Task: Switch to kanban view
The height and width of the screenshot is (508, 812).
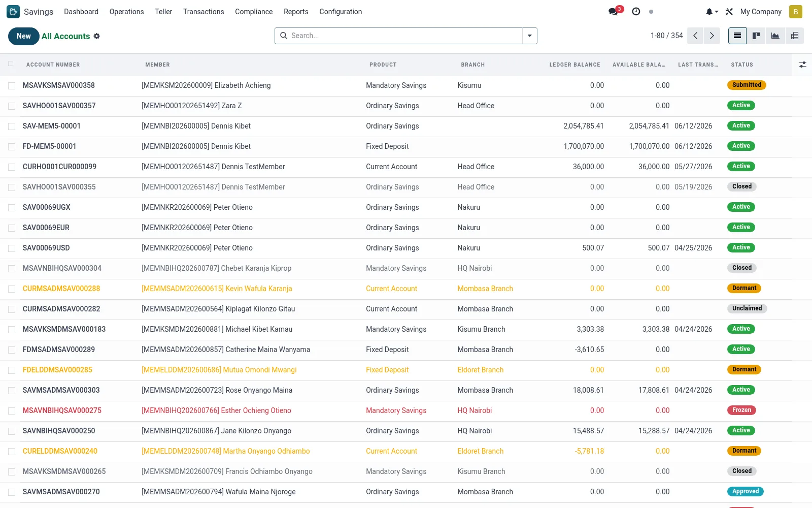Action: [x=756, y=36]
